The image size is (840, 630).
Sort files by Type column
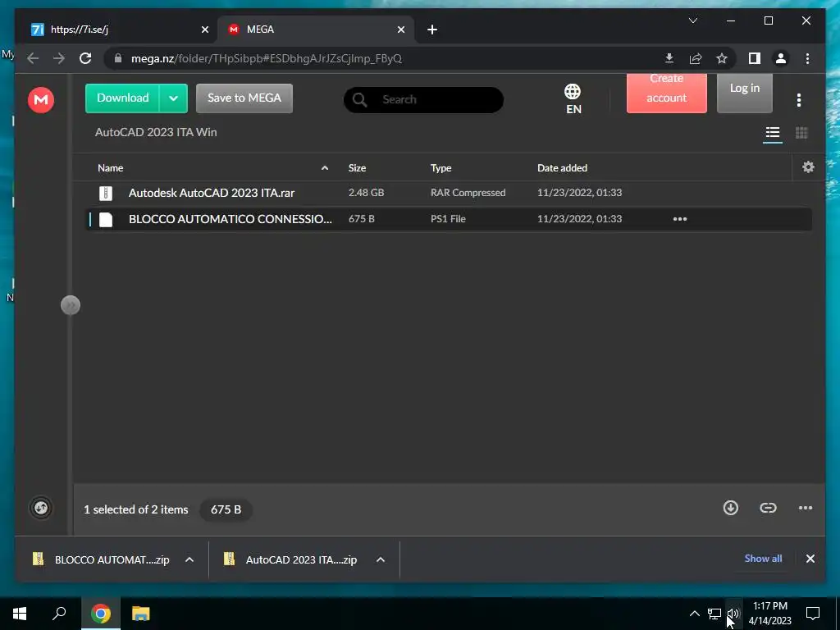coord(441,167)
